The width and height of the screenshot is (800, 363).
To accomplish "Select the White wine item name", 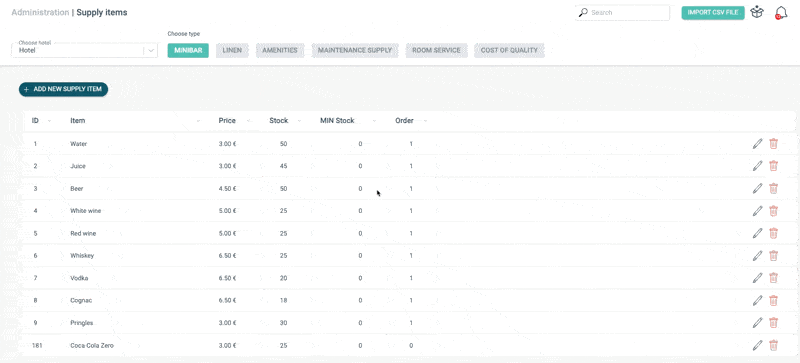I will (x=85, y=211).
